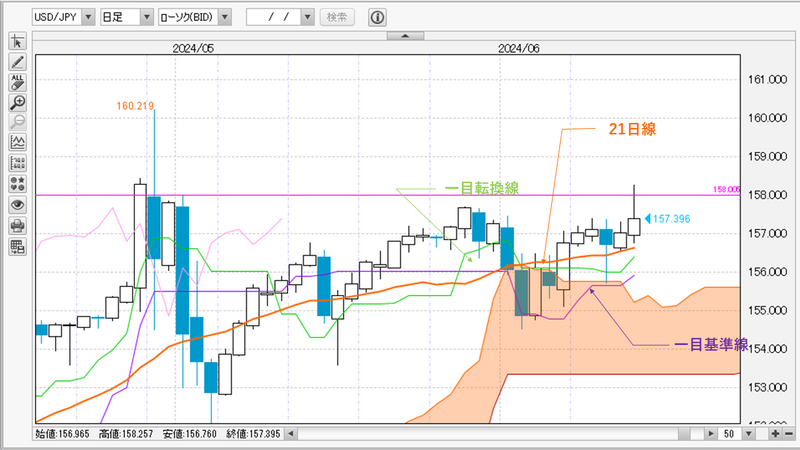Image resolution: width=800 pixels, height=450 pixels.
Task: Click the scrollbar left arrow
Action: 290,434
